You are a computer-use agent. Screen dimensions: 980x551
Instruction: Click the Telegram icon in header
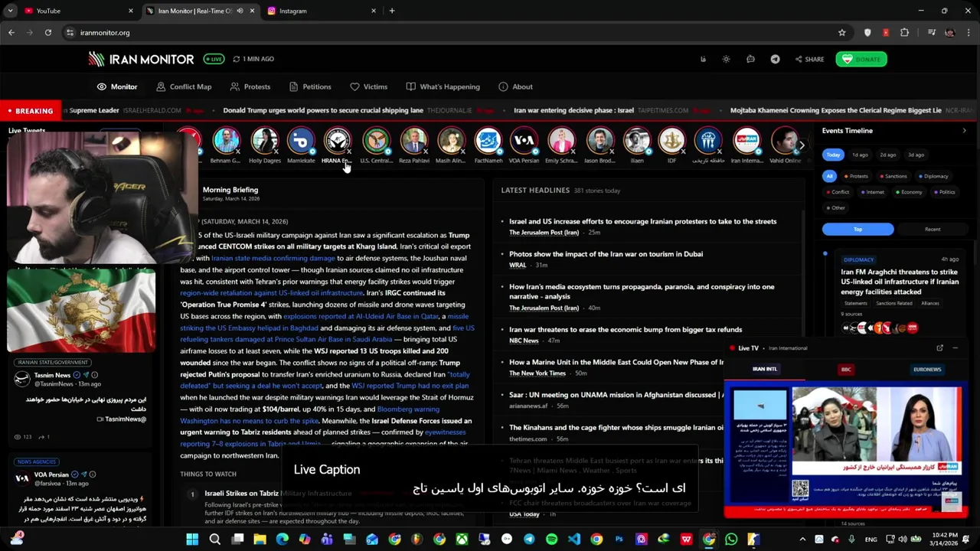tap(775, 59)
